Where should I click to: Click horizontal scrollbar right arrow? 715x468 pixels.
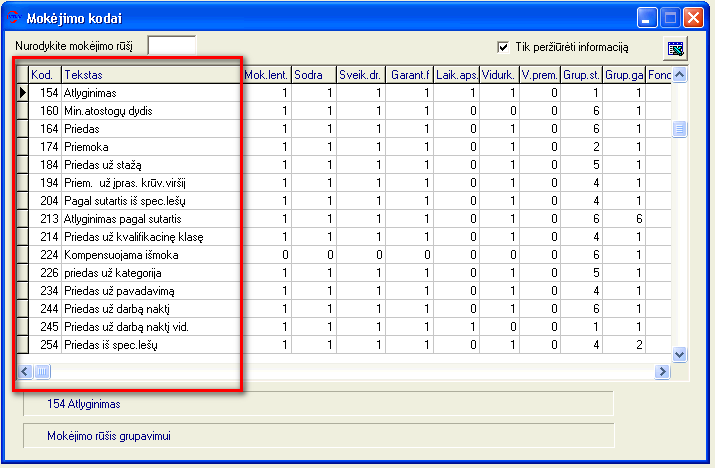click(x=662, y=372)
